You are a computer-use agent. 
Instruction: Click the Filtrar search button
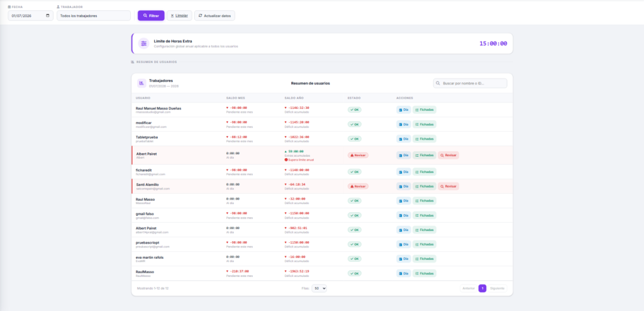click(x=151, y=16)
